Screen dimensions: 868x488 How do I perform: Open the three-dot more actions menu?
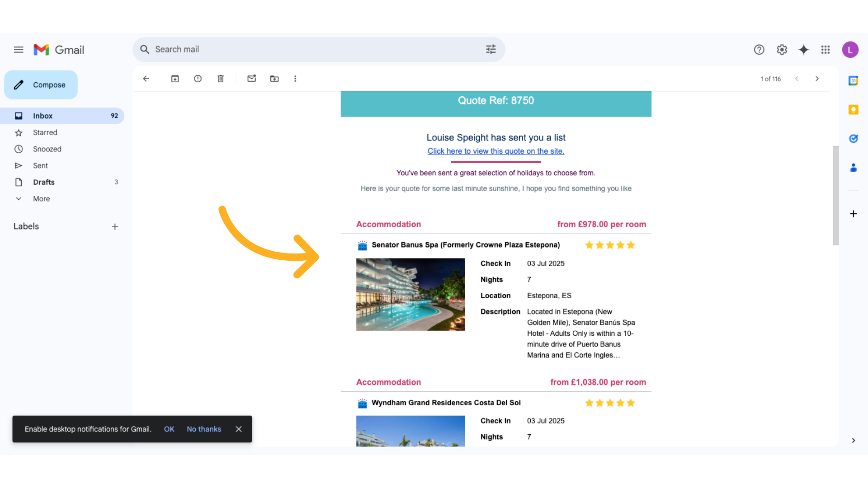coord(295,79)
